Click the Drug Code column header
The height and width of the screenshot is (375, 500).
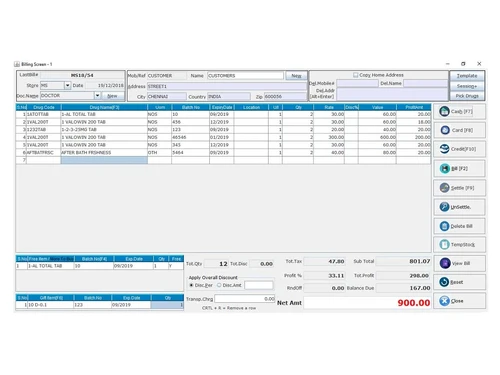(44, 107)
